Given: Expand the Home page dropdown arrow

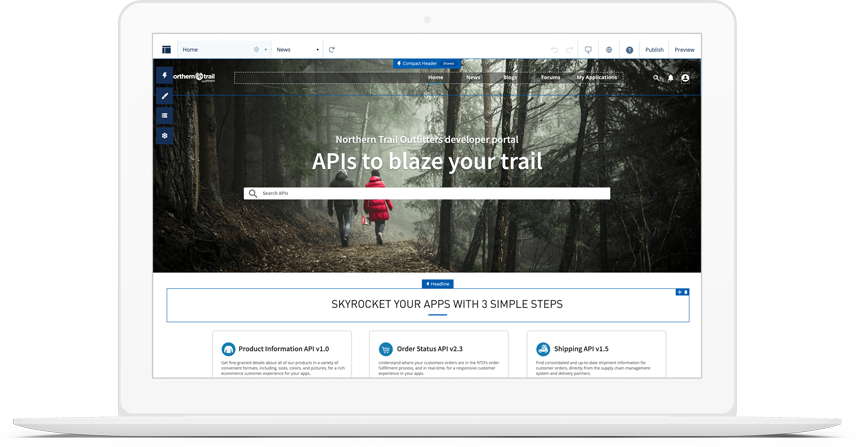Looking at the screenshot, I should (x=266, y=50).
